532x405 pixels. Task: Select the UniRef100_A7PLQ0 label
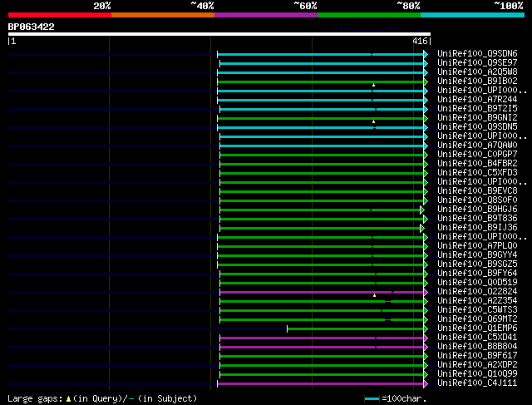[477, 246]
